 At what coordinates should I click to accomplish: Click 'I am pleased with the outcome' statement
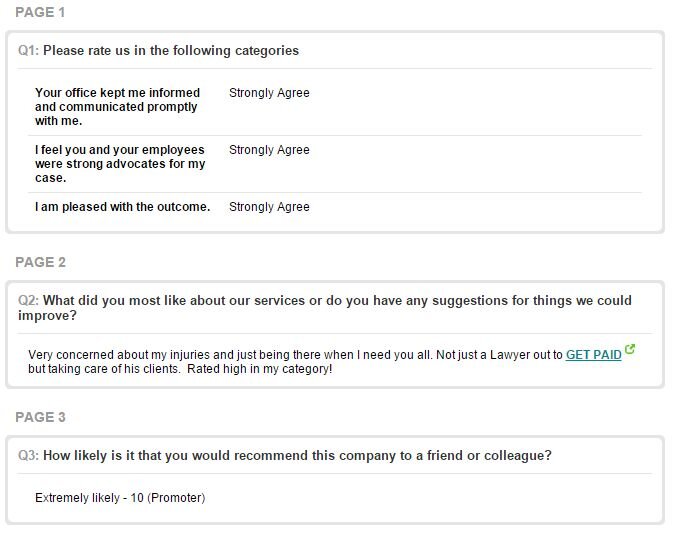point(122,207)
